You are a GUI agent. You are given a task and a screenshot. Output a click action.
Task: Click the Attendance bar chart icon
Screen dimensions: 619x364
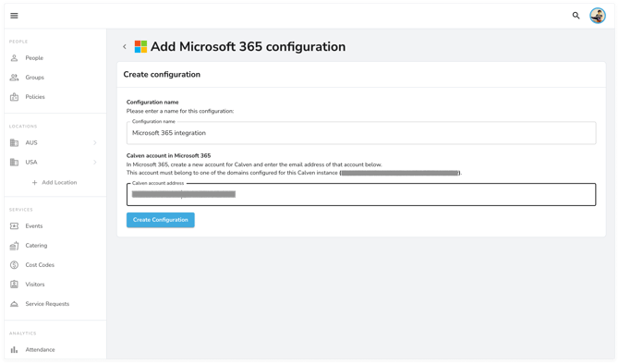click(14, 350)
